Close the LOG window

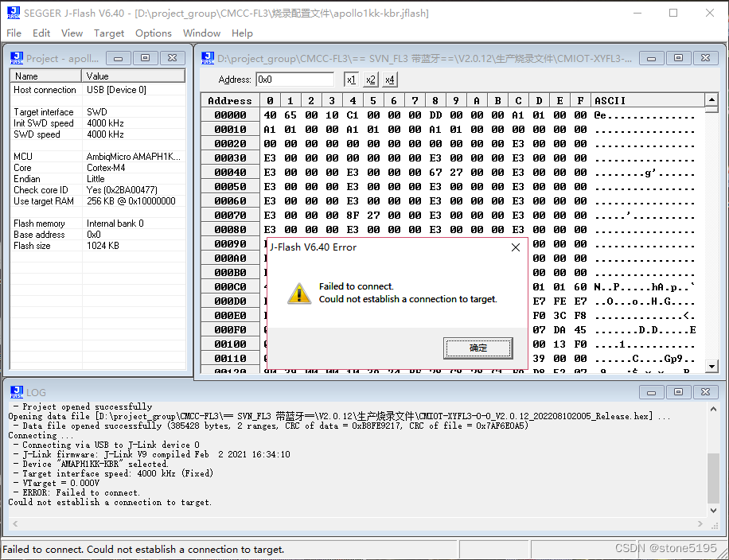pyautogui.click(x=706, y=392)
